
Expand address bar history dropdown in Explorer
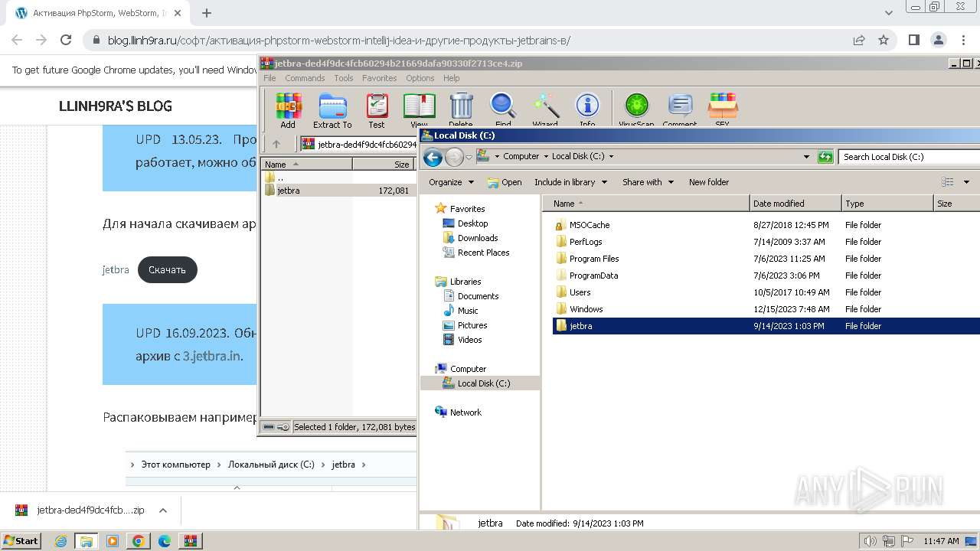[x=806, y=157]
